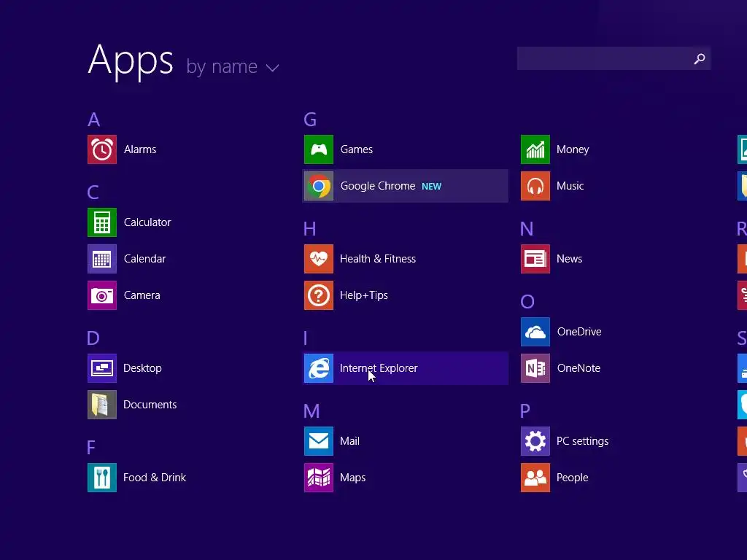The height and width of the screenshot is (560, 747).
Task: Click the letter H group header
Action: [x=309, y=229]
